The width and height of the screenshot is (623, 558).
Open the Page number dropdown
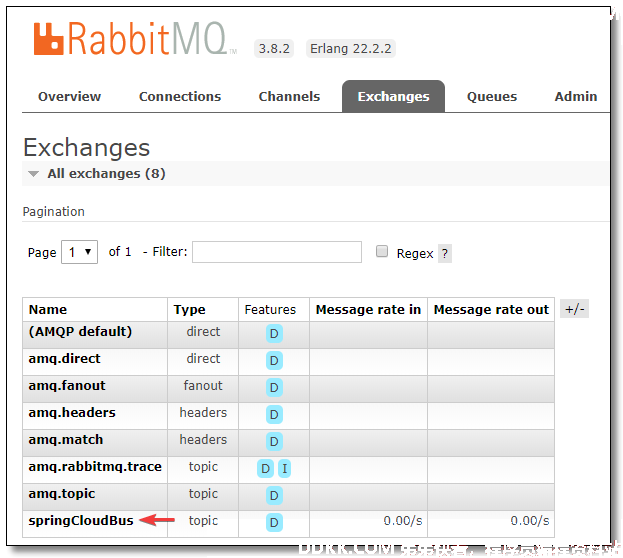79,252
